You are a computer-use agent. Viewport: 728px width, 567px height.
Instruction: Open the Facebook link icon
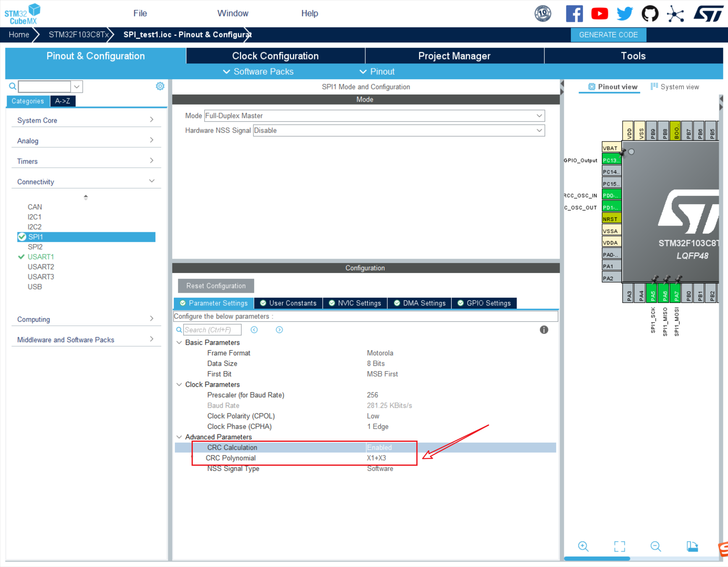574,13
